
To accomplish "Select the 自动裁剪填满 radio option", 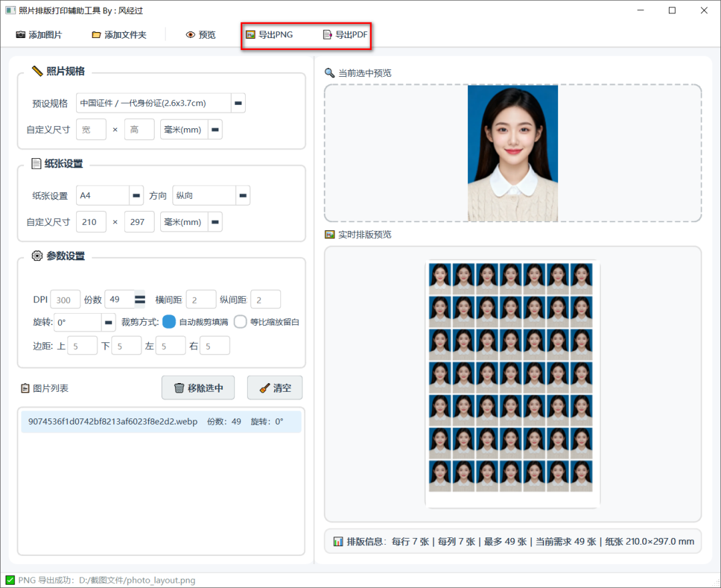I will click(169, 322).
